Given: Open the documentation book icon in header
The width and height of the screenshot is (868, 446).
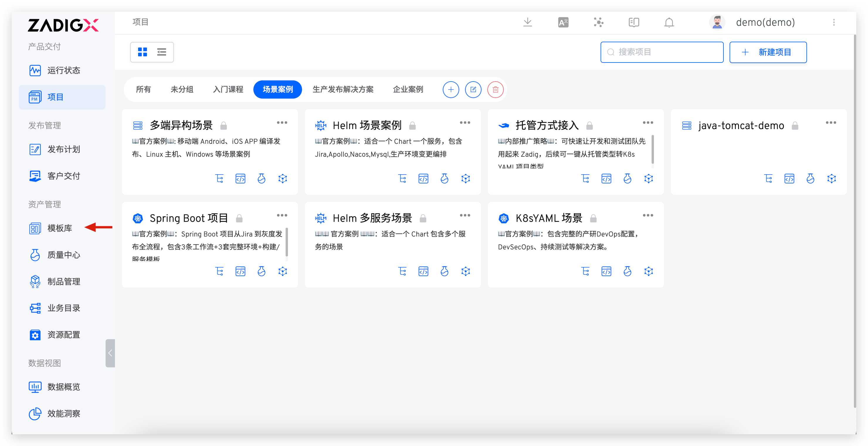Looking at the screenshot, I should coord(633,22).
